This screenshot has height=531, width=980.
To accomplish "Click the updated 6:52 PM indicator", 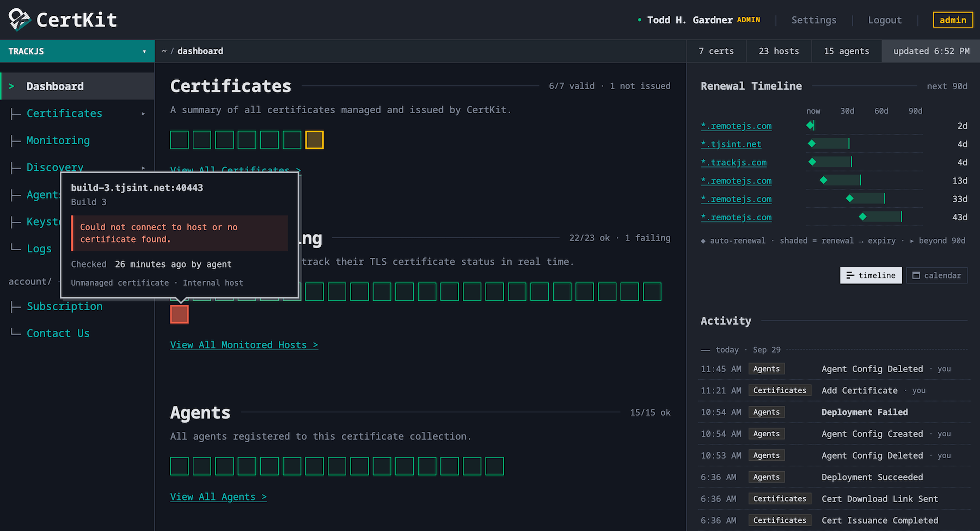I will [x=931, y=51].
